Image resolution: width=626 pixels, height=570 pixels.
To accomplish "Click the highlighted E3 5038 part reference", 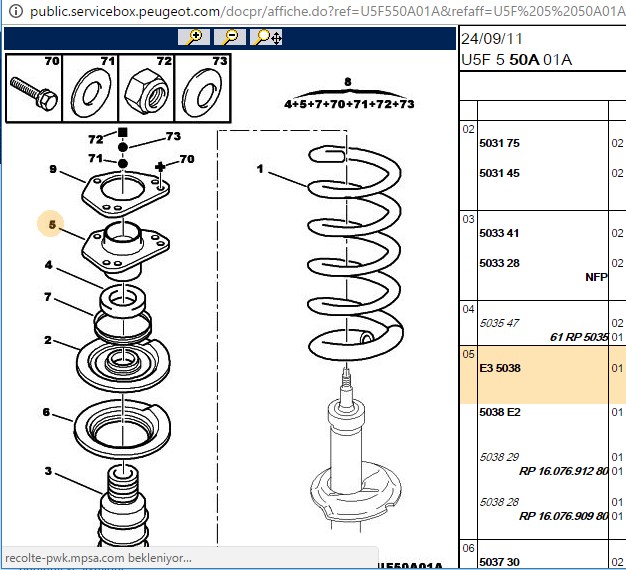I will [500, 368].
